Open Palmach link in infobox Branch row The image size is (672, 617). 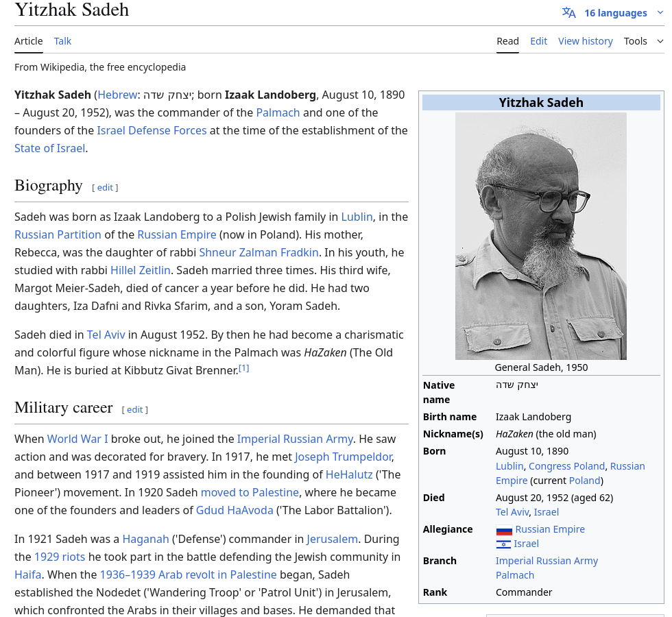pos(515,575)
